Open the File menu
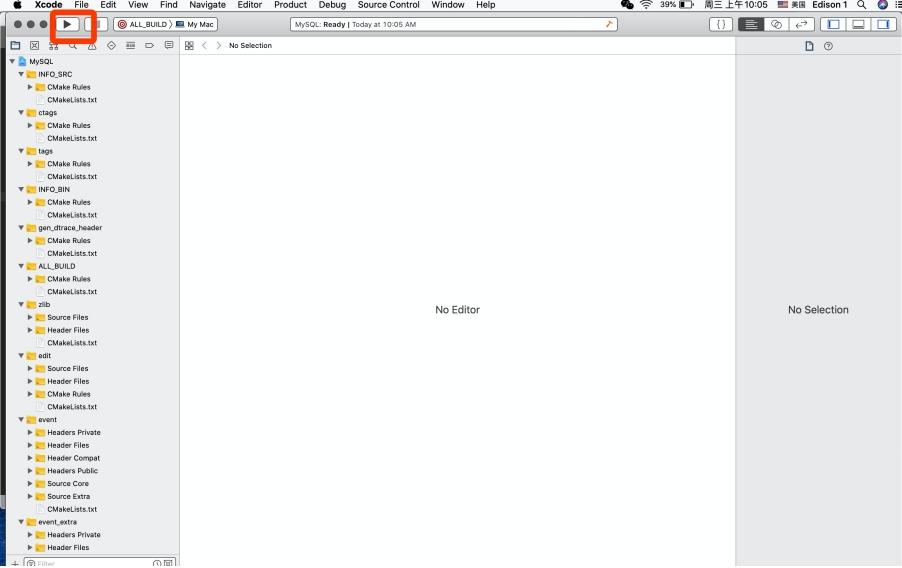 click(81, 5)
